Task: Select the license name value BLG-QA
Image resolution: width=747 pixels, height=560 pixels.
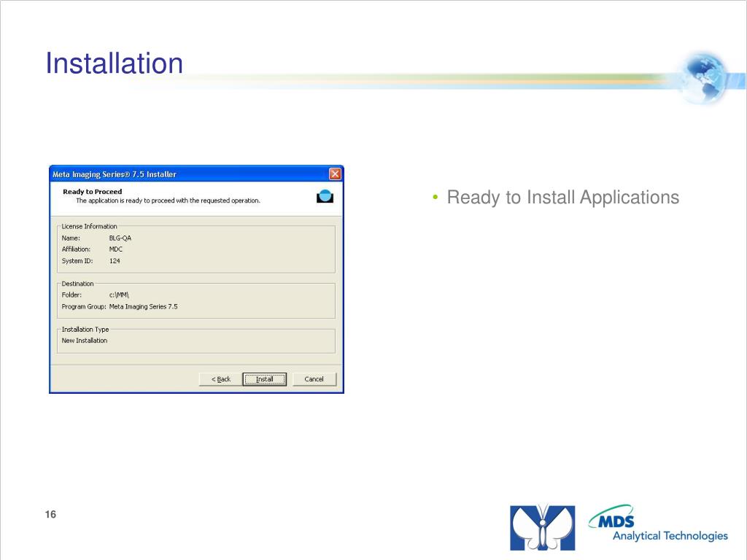Action: (120, 238)
